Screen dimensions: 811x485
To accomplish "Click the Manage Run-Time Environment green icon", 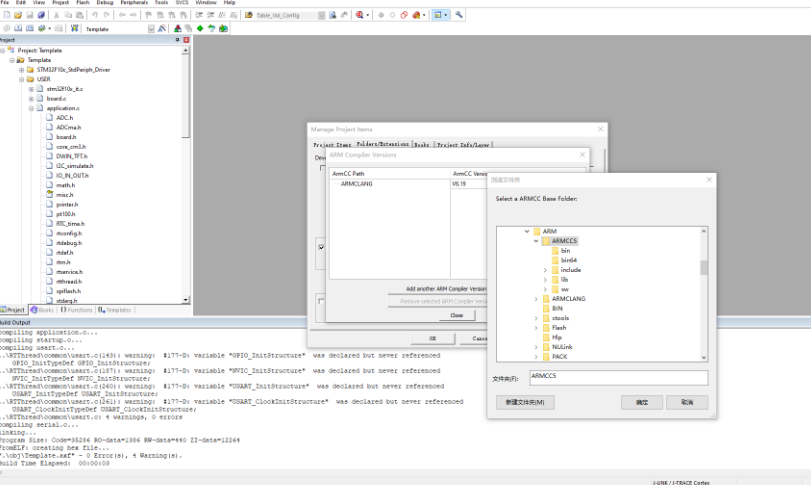I will 200,28.
